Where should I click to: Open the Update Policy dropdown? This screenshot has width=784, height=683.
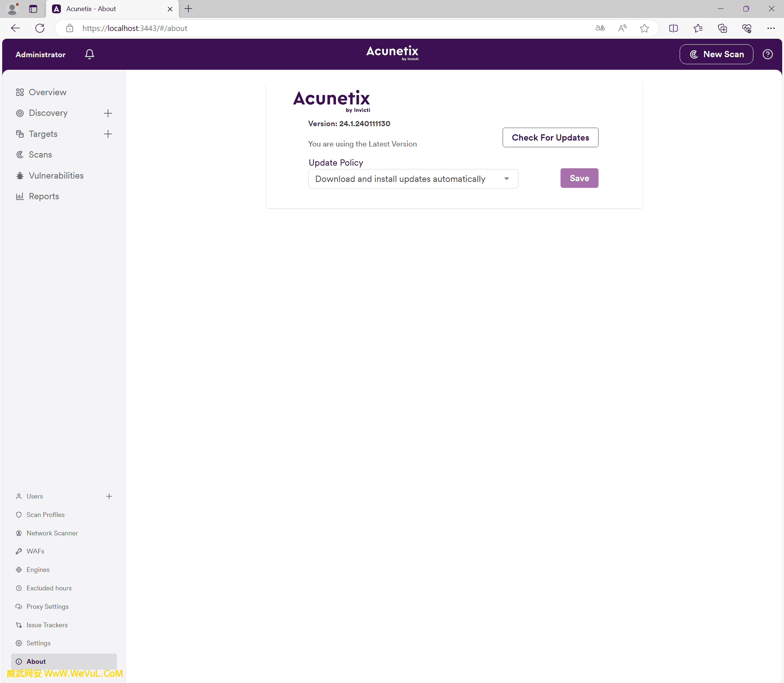pos(413,179)
